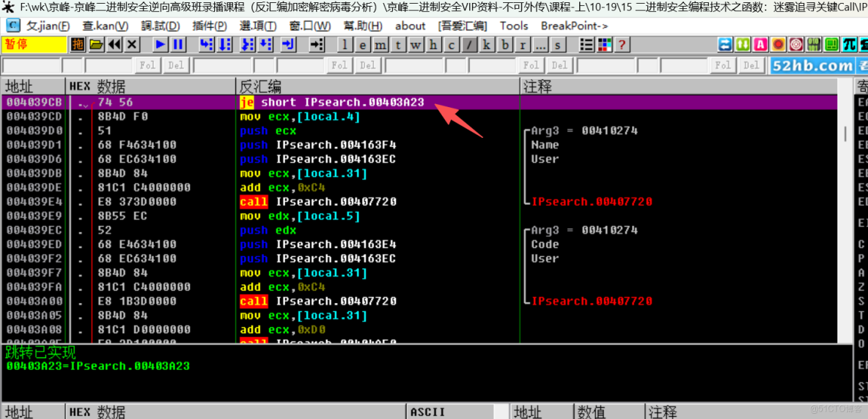Click the Go to address arrow icon
This screenshot has height=419, width=868.
[316, 45]
